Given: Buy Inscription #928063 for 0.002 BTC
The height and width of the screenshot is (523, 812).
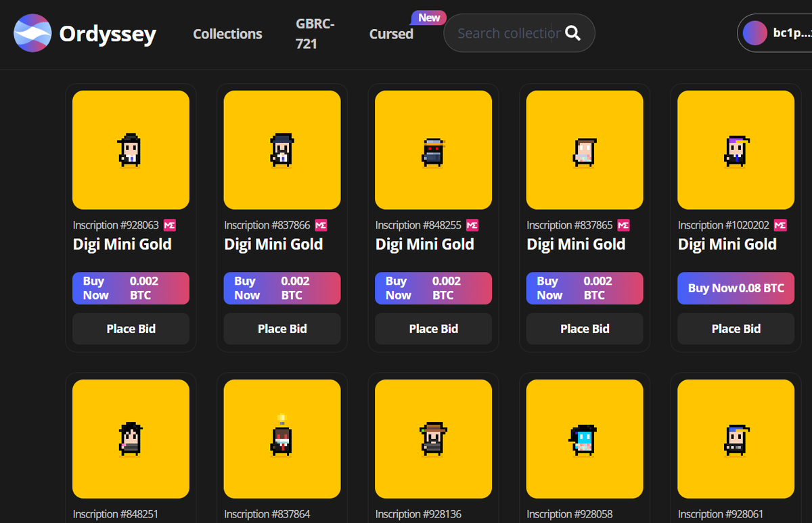Looking at the screenshot, I should [x=131, y=288].
